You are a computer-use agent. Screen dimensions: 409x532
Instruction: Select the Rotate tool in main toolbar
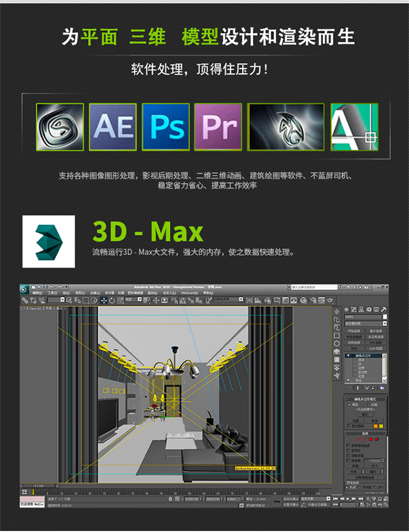click(x=112, y=300)
